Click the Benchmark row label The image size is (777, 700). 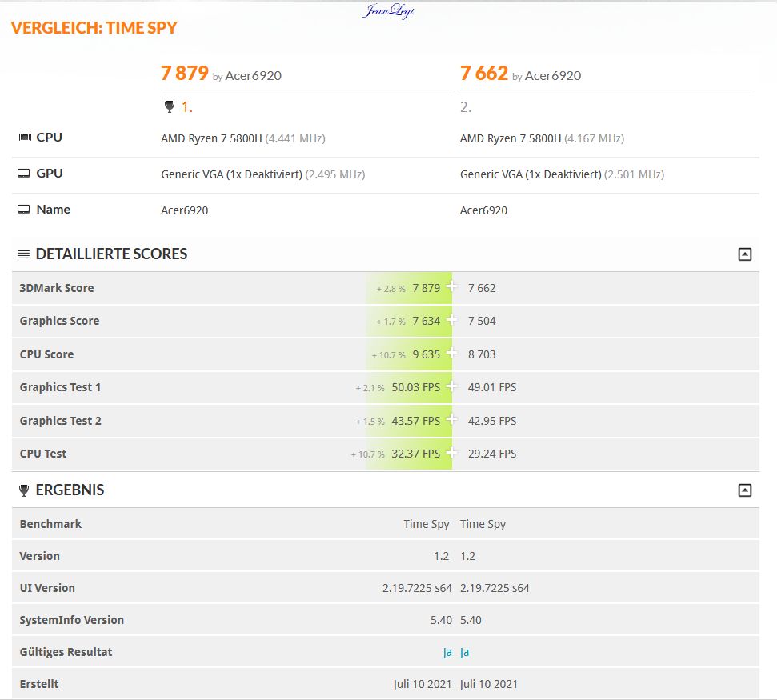tap(50, 524)
